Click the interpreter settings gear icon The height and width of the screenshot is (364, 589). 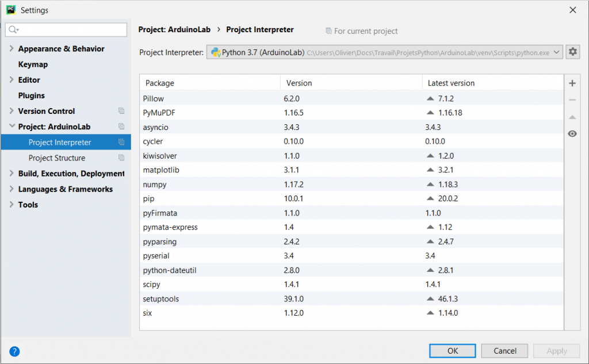pyautogui.click(x=572, y=52)
